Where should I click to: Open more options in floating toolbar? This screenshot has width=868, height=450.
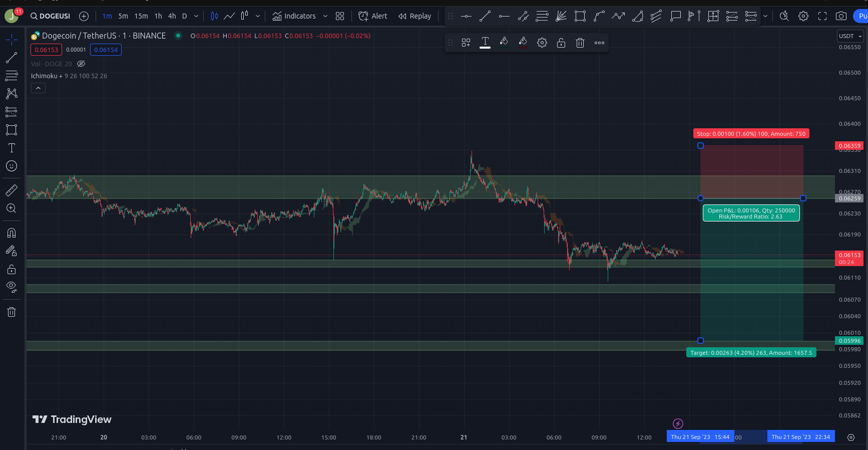[599, 43]
